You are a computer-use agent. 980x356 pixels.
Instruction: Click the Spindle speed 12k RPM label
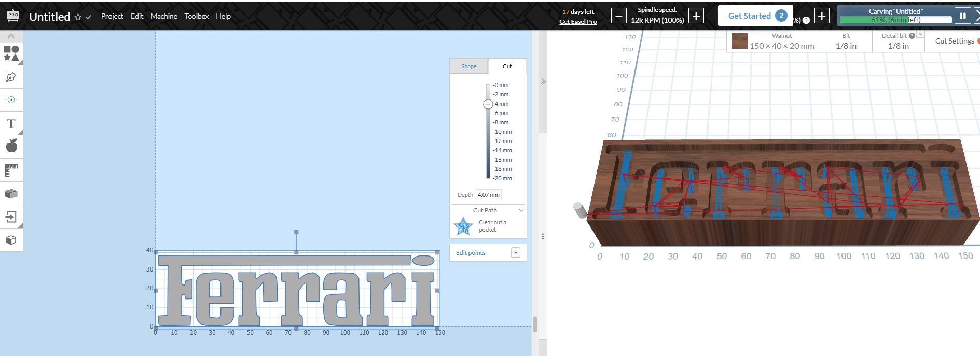657,20
